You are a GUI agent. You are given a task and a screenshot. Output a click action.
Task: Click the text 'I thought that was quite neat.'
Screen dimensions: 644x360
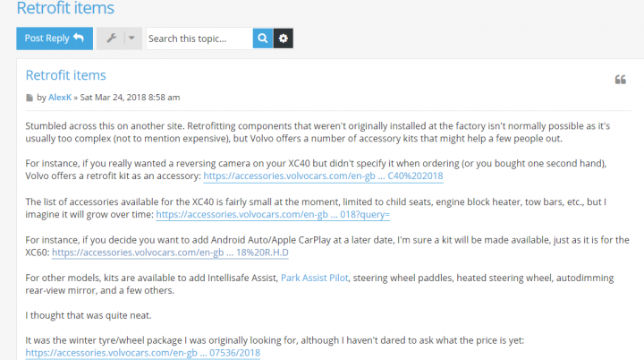pyautogui.click(x=89, y=315)
